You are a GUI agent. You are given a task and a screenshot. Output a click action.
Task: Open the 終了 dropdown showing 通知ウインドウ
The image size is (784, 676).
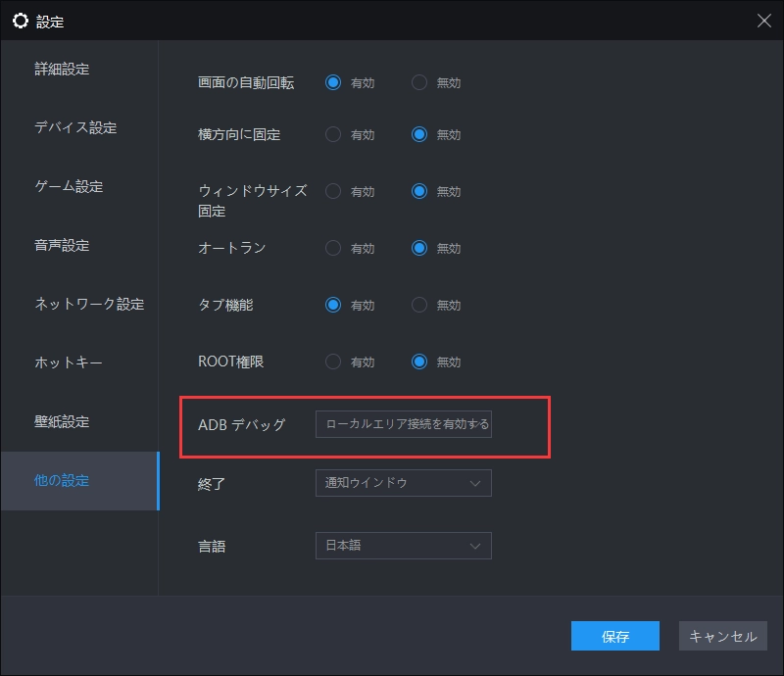tap(403, 483)
